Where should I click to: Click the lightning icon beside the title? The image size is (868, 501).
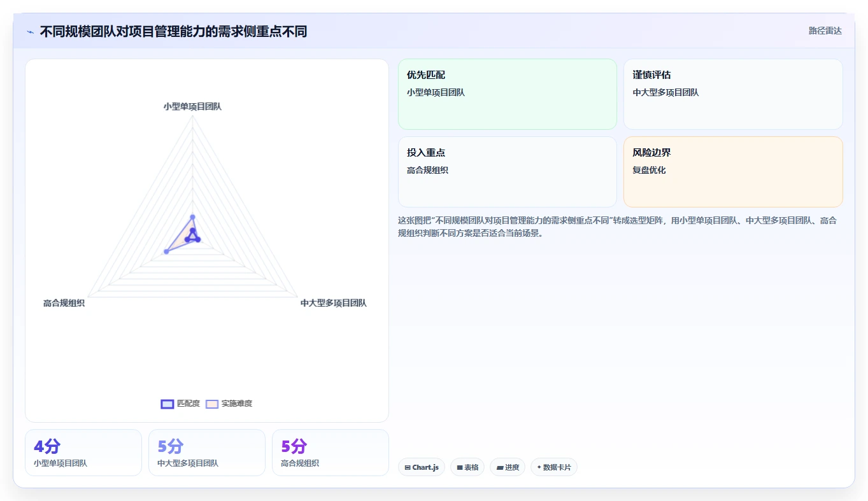click(x=31, y=31)
